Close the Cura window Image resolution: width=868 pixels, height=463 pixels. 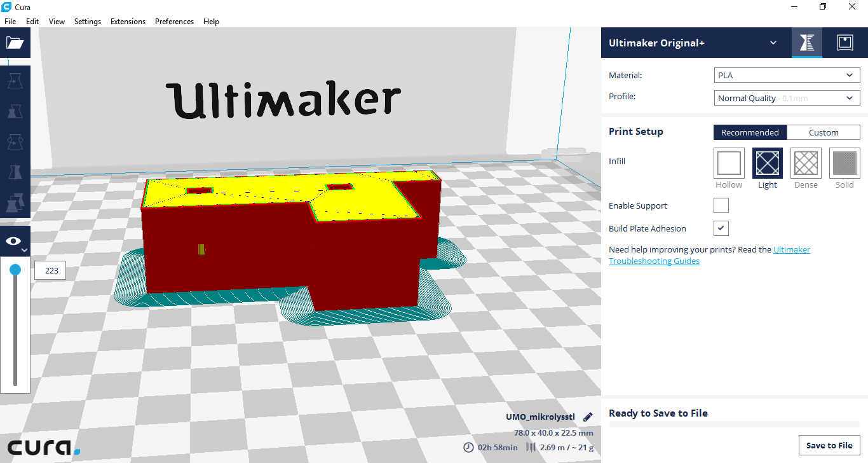[852, 6]
